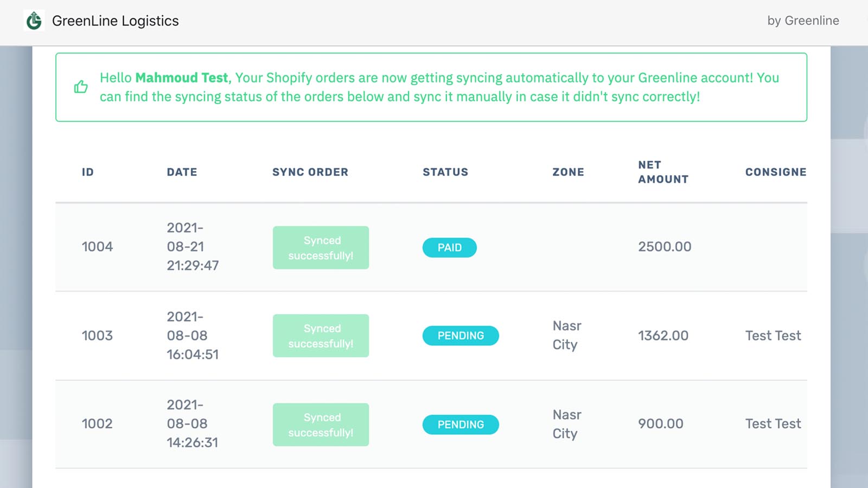Image resolution: width=868 pixels, height=488 pixels.
Task: Click the ZONE column header
Action: [x=567, y=172]
